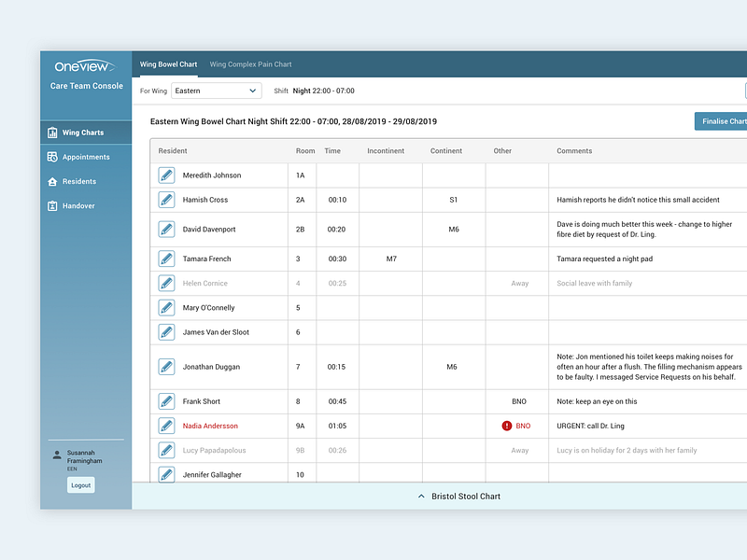Click the Comments column header
Image resolution: width=747 pixels, height=560 pixels.
point(574,151)
